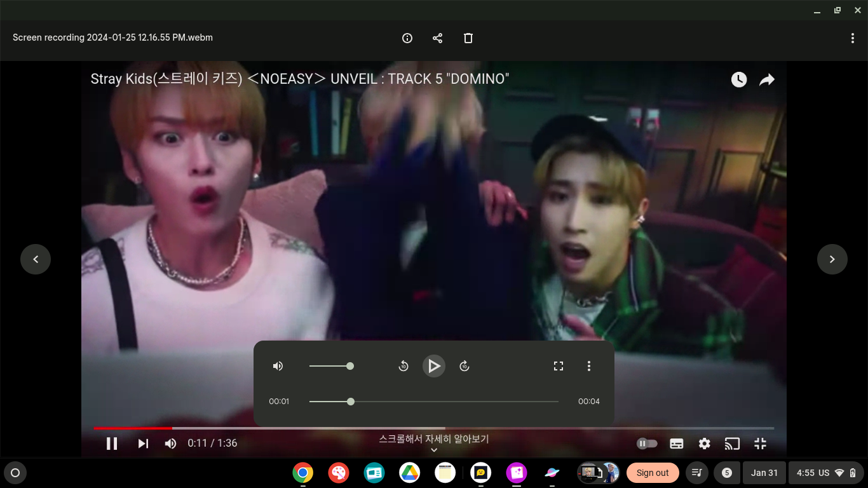This screenshot has height=488, width=868.
Task: Open the Google Drive shelf icon
Action: coord(410,473)
